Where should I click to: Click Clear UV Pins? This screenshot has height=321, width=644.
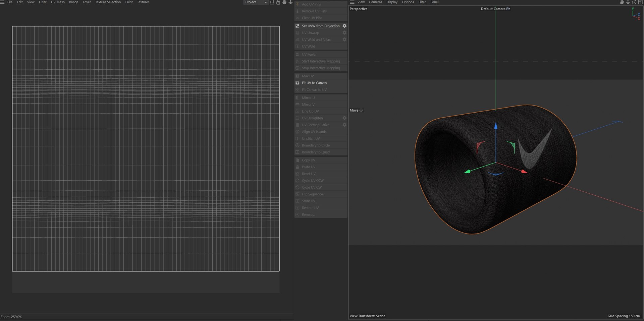321,18
